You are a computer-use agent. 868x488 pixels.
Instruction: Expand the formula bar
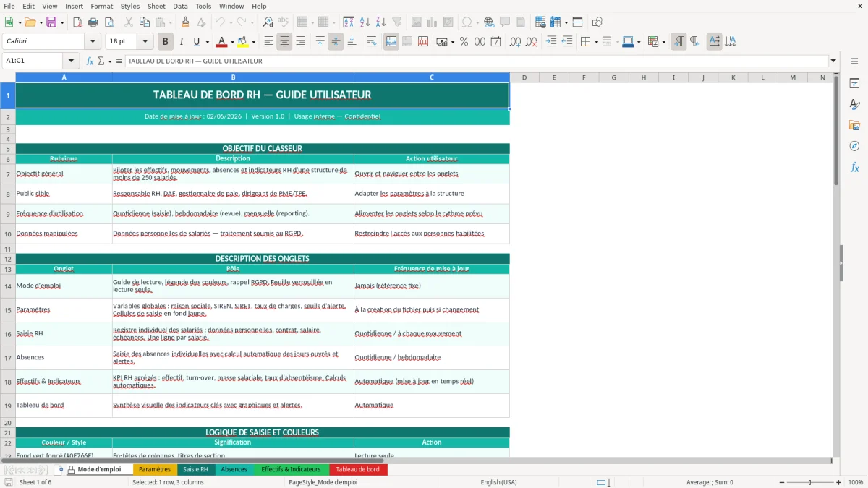(x=833, y=61)
